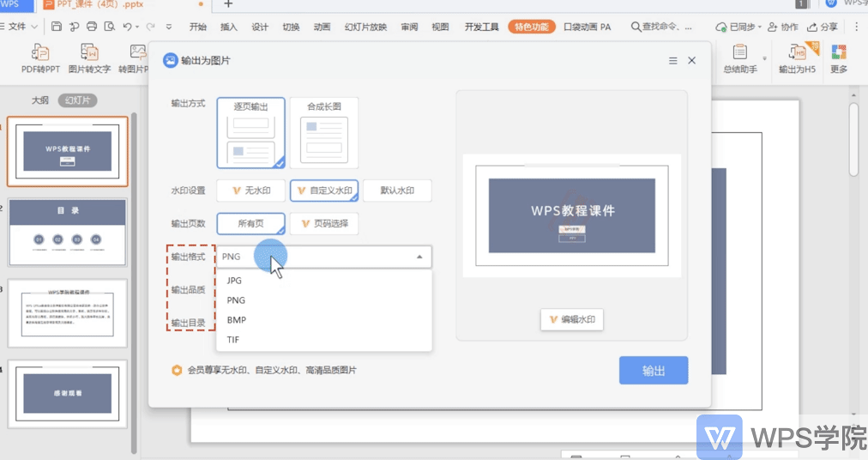Open the 口袋动画 PA tab
This screenshot has width=868, height=460.
pyautogui.click(x=588, y=27)
